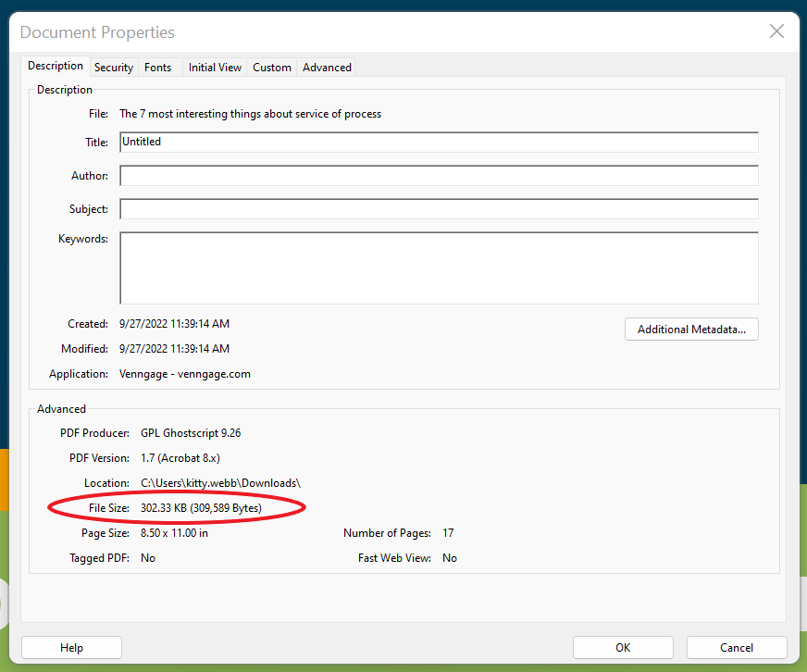Place cursor in the Keywords text area

click(439, 268)
